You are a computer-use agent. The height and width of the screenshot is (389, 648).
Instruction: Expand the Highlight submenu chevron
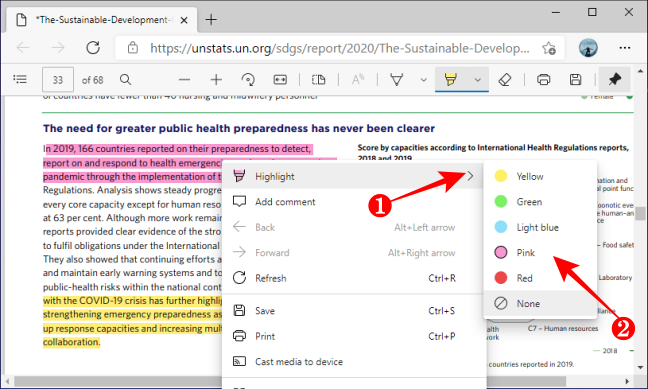click(470, 177)
